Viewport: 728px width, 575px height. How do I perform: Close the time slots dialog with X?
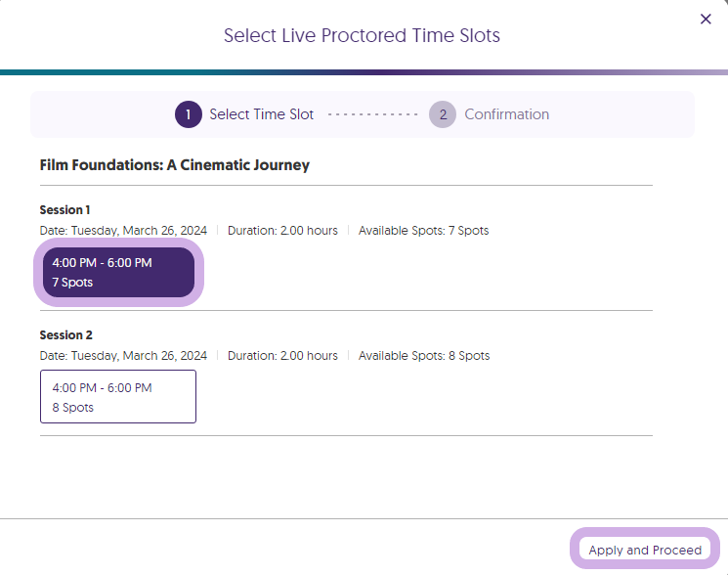point(706,19)
